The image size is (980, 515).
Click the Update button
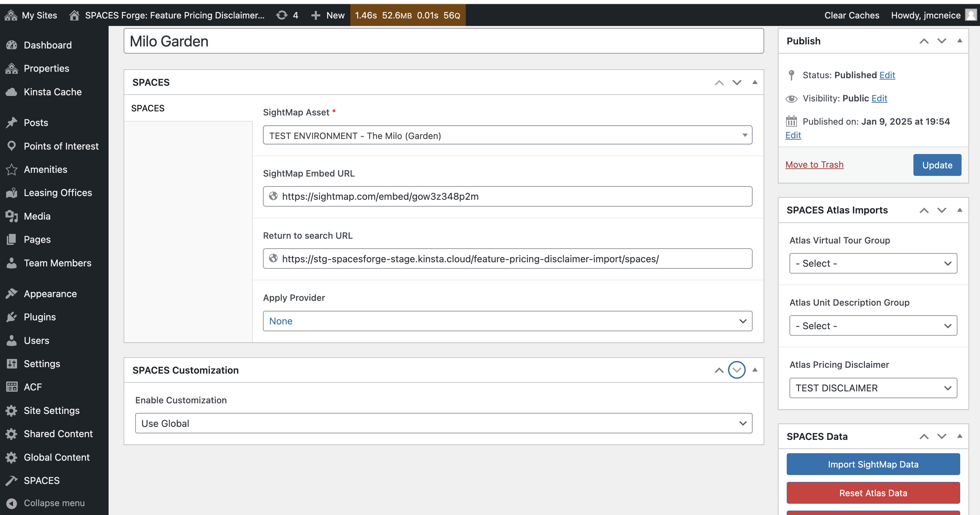937,165
